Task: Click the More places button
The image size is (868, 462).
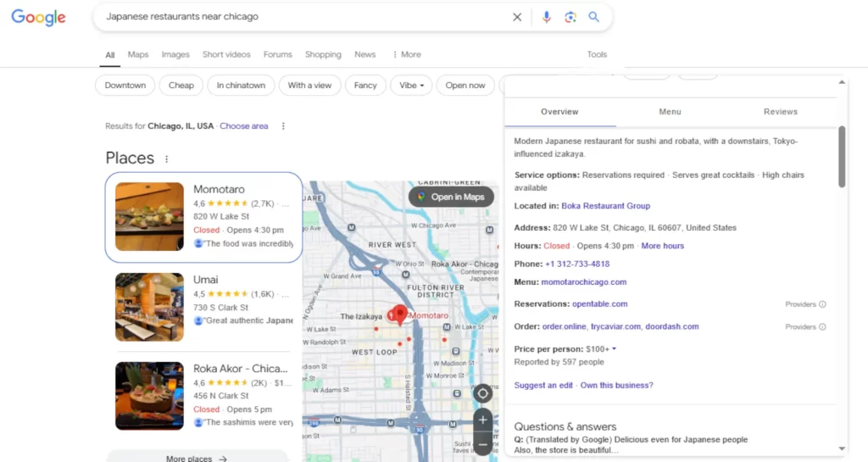Action: (x=197, y=458)
